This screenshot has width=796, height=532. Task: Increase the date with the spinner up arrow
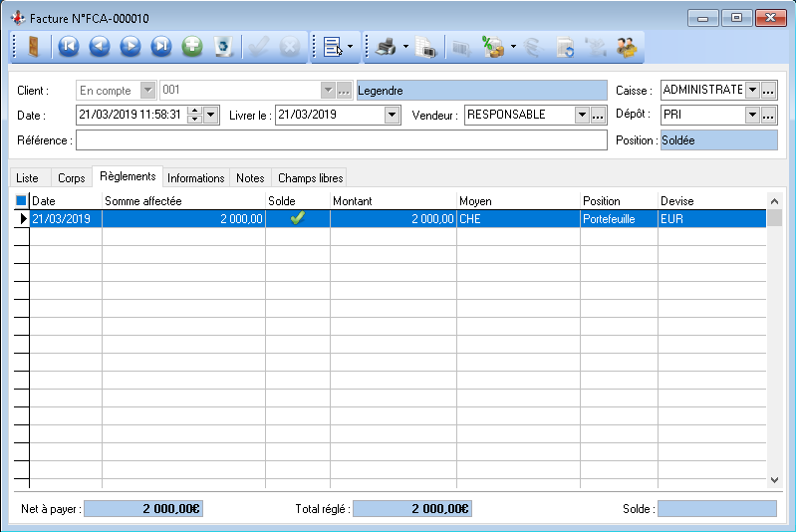(194, 111)
